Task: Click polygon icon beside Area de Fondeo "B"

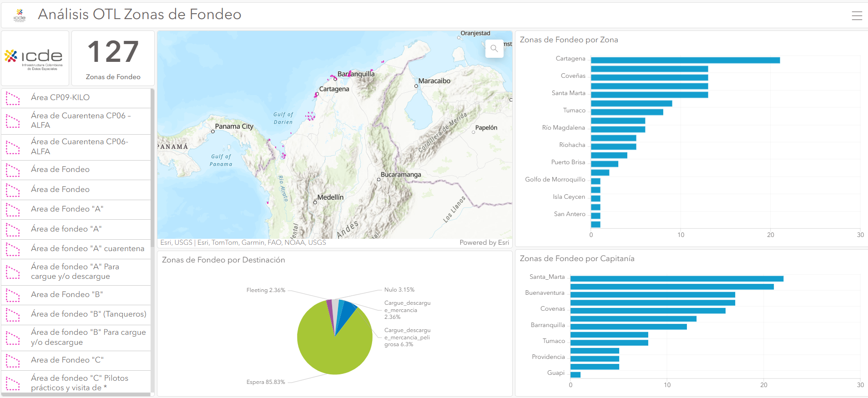Action: click(13, 295)
